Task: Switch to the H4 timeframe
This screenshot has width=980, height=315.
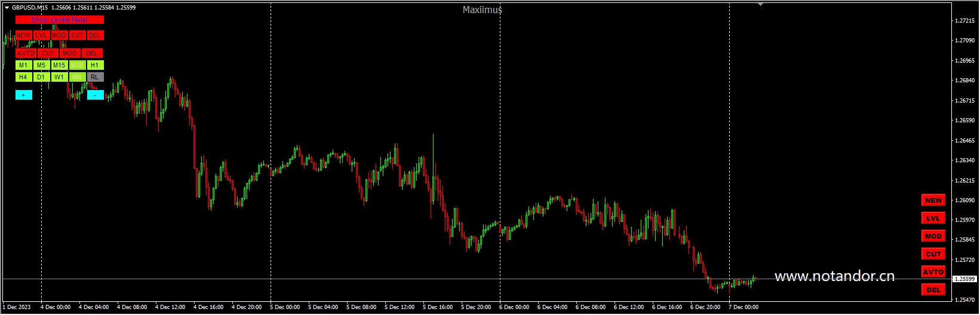Action: [x=23, y=77]
